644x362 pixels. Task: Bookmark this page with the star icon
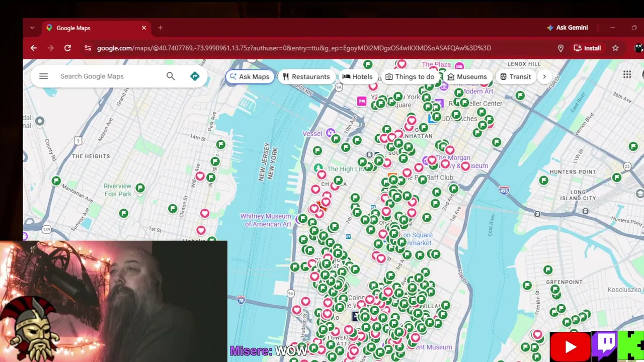pyautogui.click(x=615, y=48)
